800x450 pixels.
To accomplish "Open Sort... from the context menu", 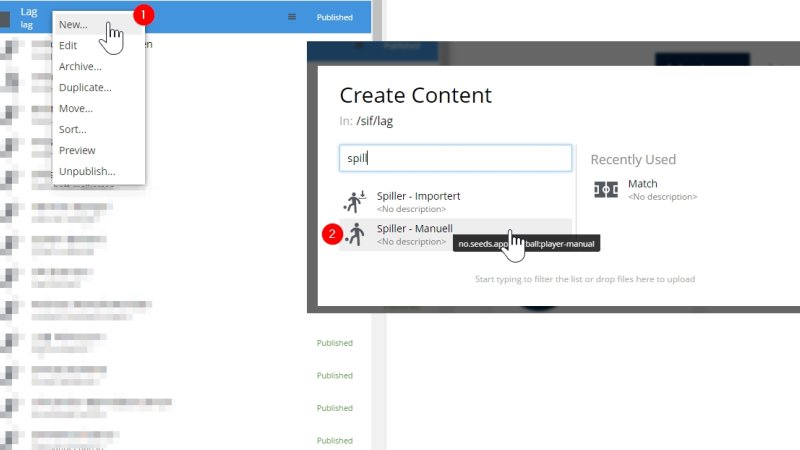I will [73, 129].
